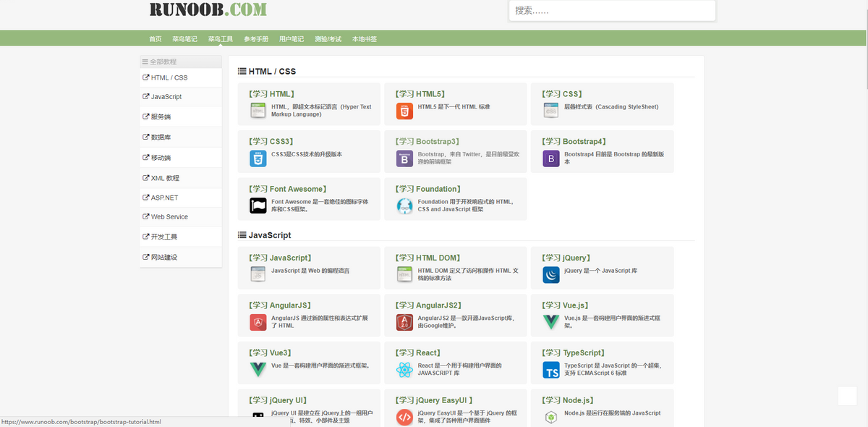
Task: Click the jQuery EasyUI orange icon
Action: (404, 418)
